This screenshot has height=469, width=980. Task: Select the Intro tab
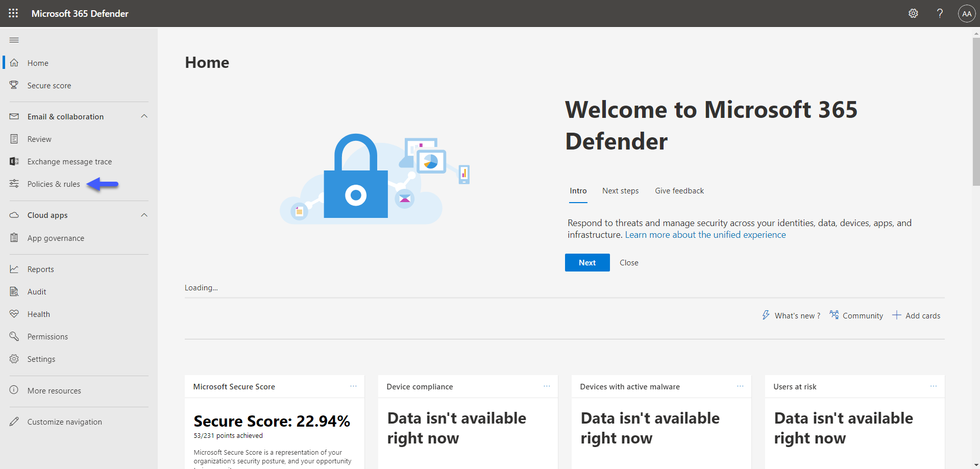coord(578,191)
